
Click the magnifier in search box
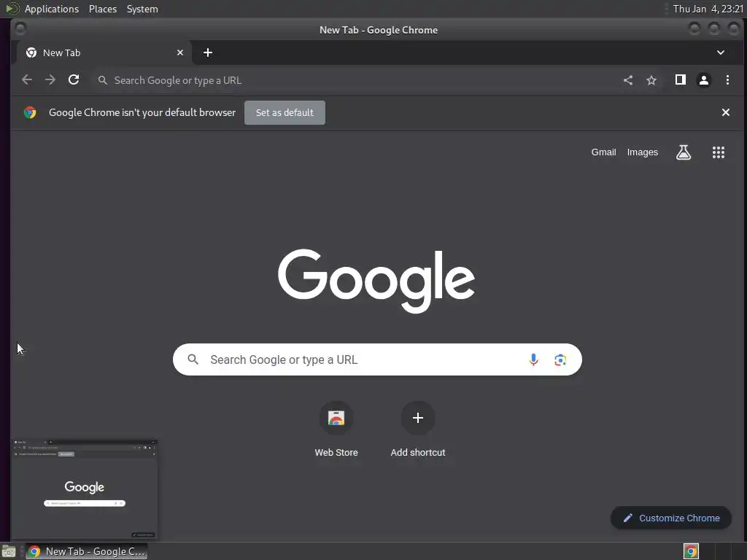[193, 359]
